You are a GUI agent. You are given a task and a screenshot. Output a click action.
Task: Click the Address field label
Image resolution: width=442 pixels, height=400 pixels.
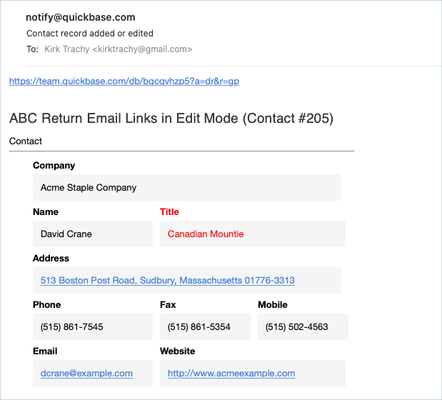point(51,258)
